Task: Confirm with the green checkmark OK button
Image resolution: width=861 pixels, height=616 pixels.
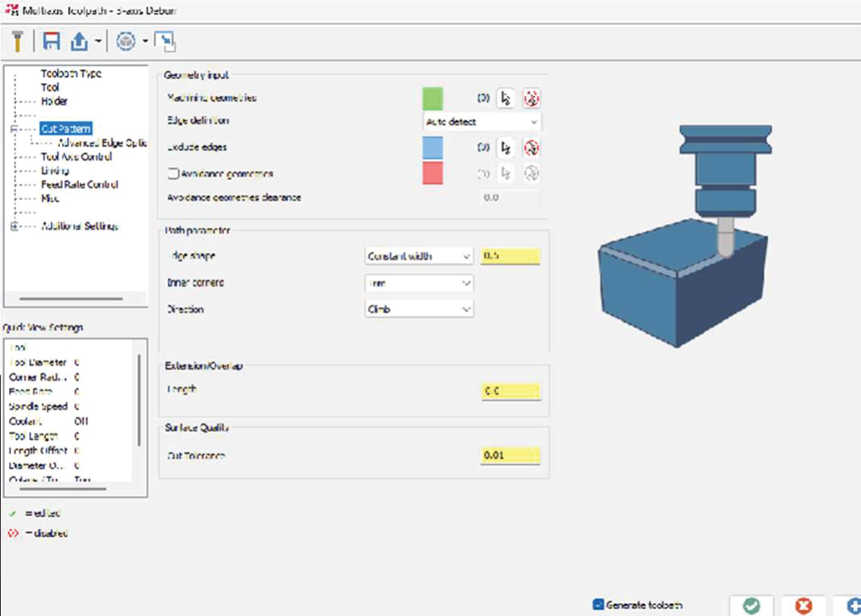Action: tap(751, 606)
